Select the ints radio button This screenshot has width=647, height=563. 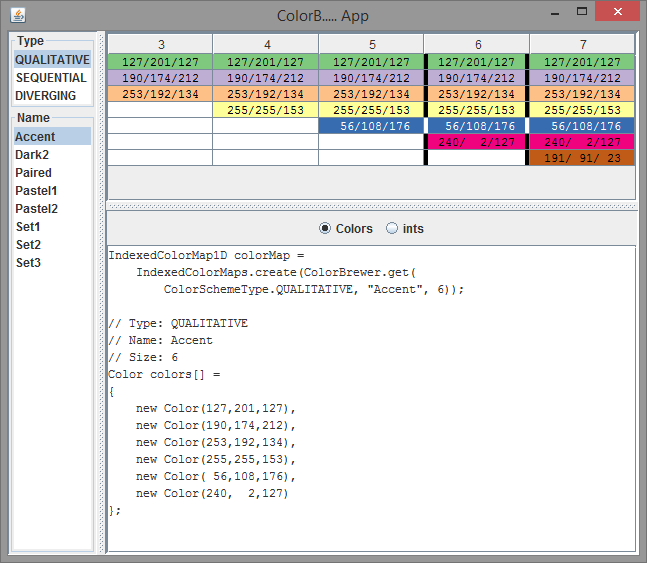405,228
